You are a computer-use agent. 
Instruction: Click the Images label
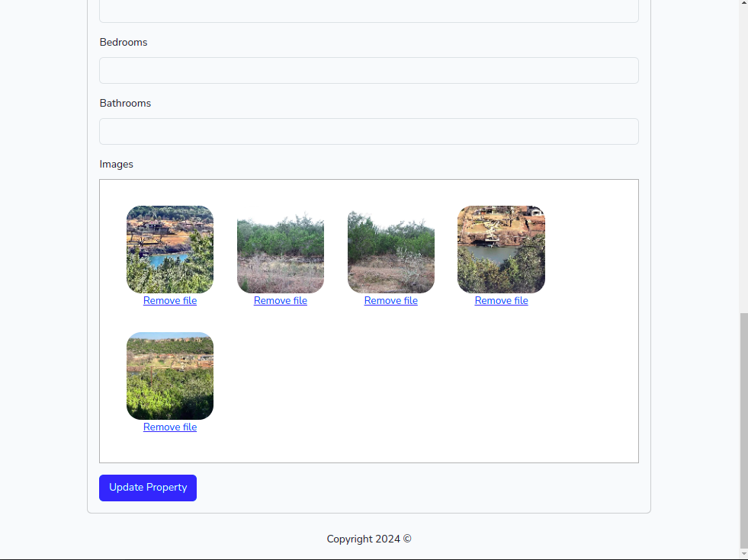click(117, 165)
